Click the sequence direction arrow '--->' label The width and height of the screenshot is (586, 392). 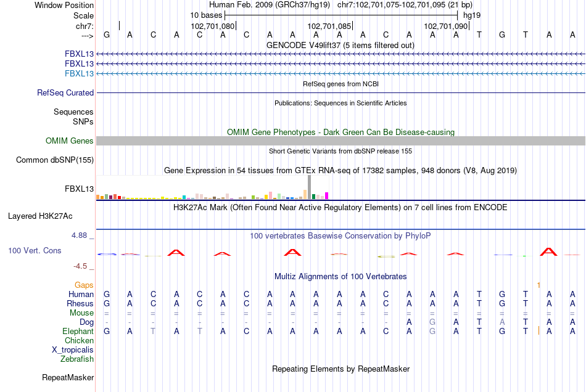pos(88,36)
